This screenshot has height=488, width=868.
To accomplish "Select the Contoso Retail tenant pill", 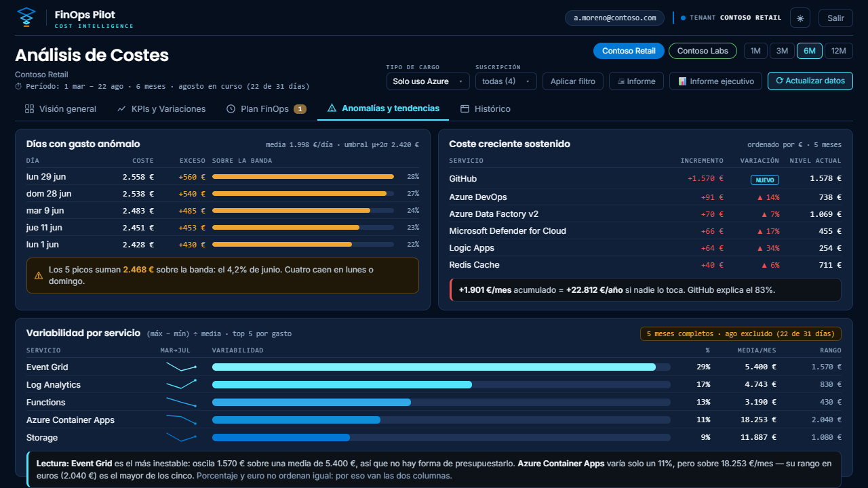I will coord(629,51).
